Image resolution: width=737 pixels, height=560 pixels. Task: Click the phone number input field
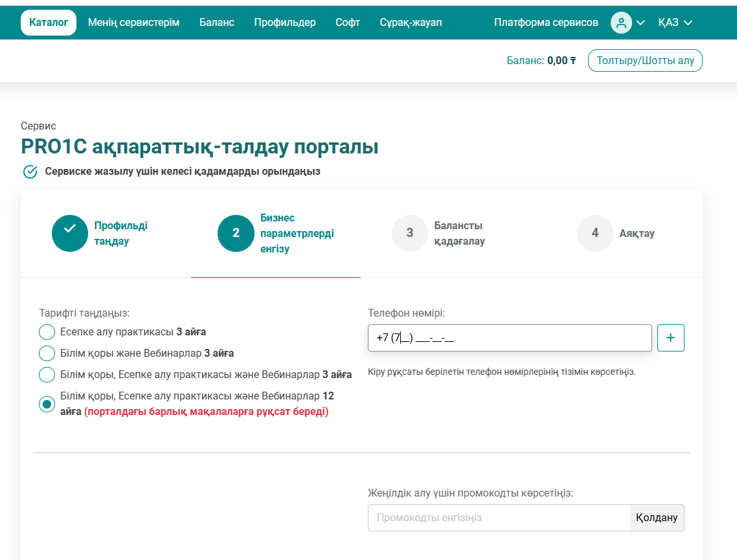click(509, 338)
